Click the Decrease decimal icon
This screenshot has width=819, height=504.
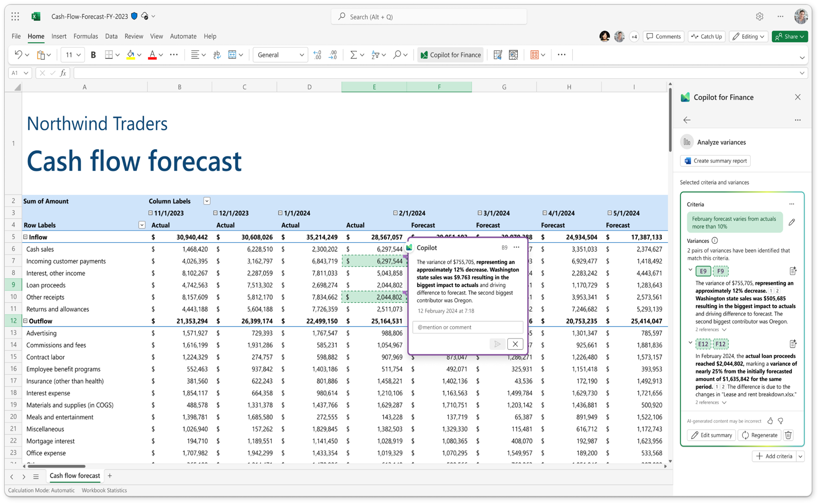(x=333, y=55)
